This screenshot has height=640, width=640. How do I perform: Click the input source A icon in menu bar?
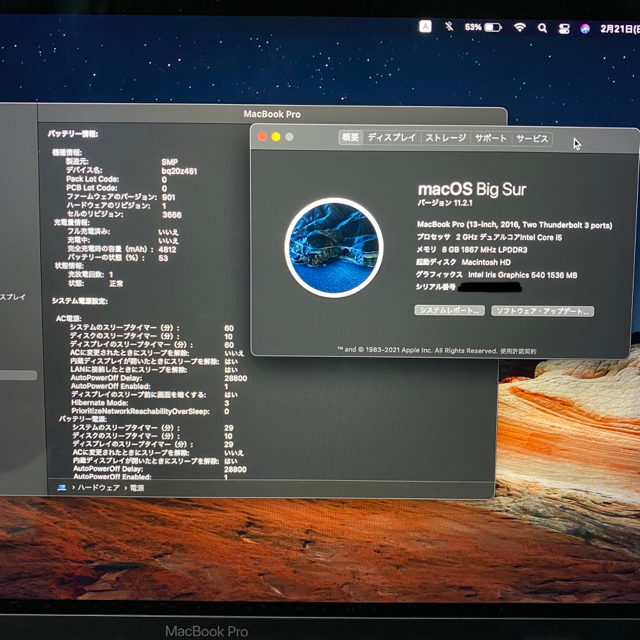point(425,27)
